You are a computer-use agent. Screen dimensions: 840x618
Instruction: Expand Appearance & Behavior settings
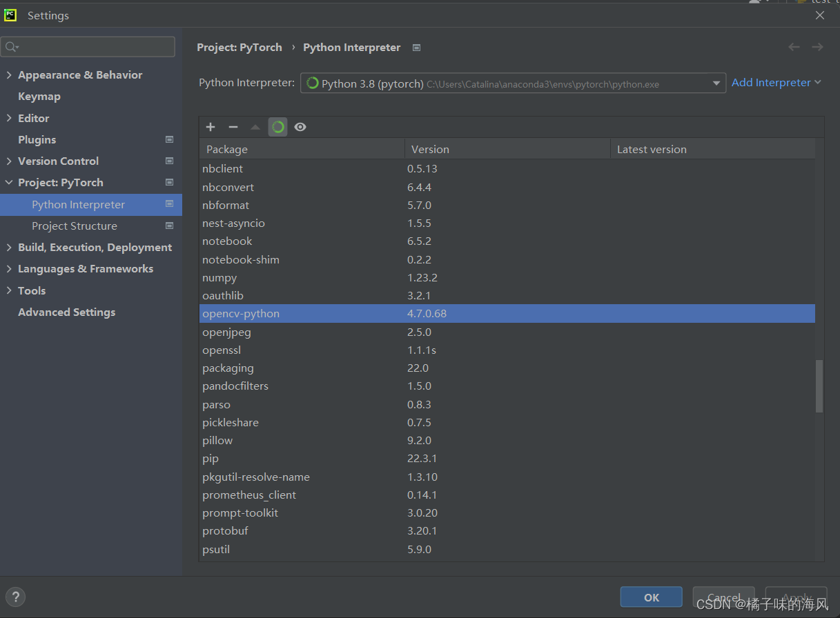pyautogui.click(x=9, y=75)
